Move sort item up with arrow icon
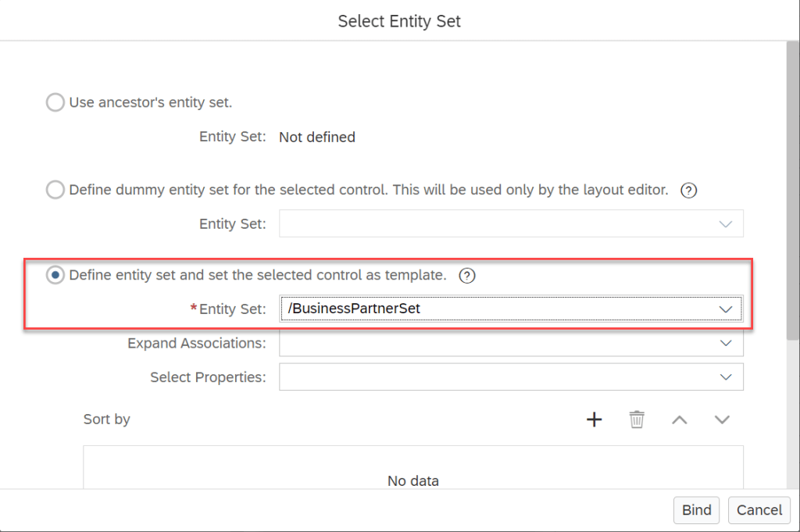 coord(680,420)
